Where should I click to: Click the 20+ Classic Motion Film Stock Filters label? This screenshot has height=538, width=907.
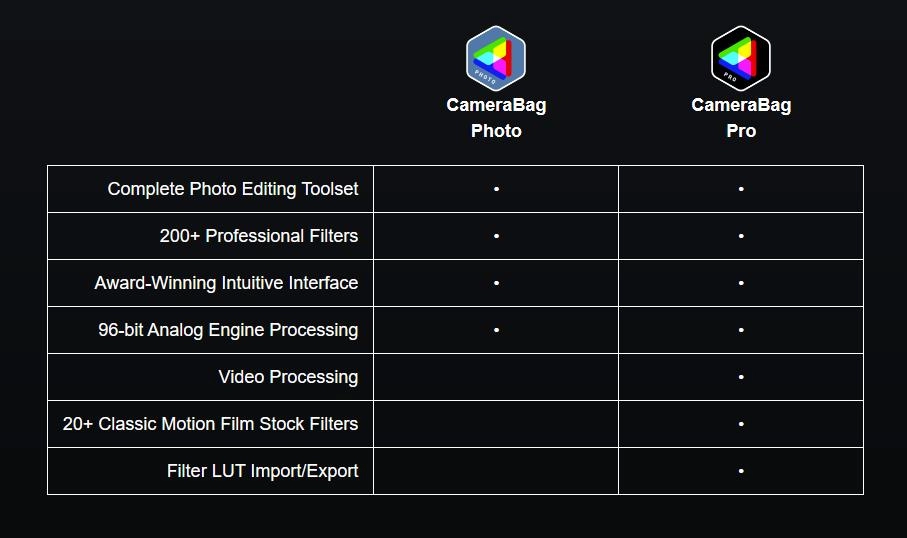(x=210, y=424)
